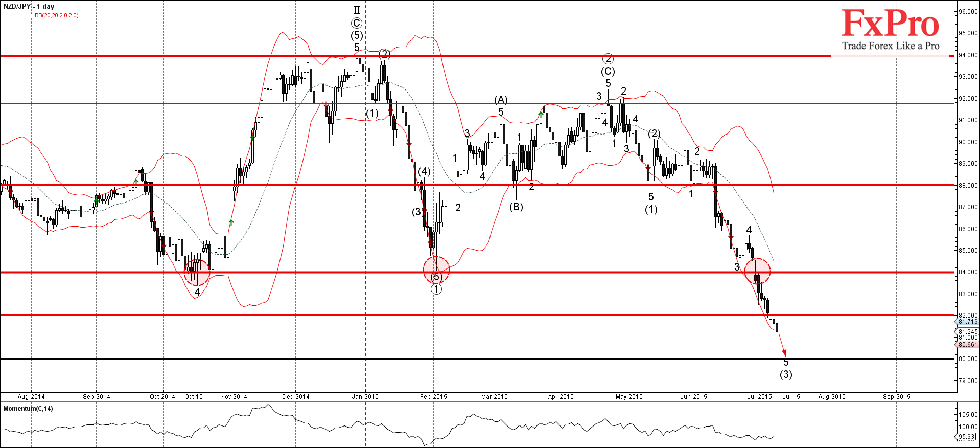Choose the 79.000 price axis label
The height and width of the screenshot is (448, 980).
pyautogui.click(x=968, y=381)
